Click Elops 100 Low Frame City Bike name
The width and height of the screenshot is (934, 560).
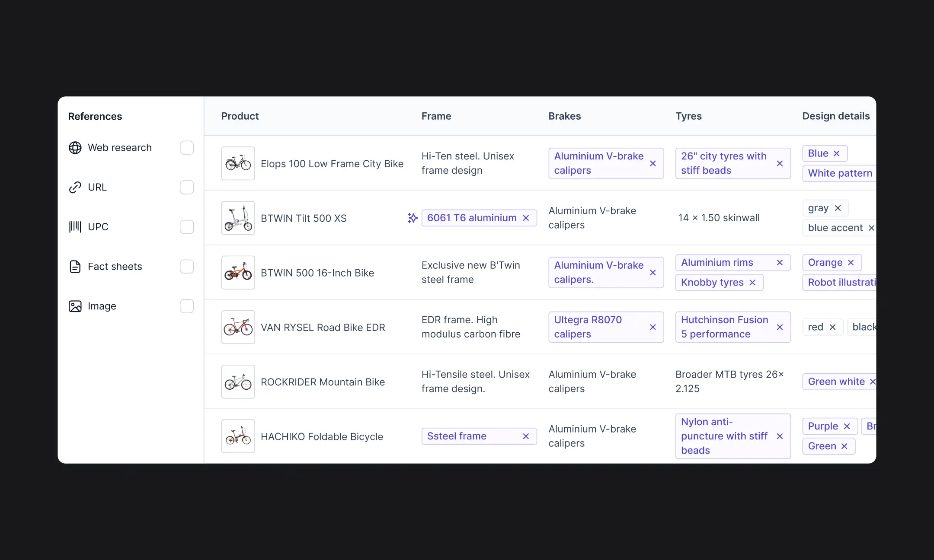coord(332,164)
